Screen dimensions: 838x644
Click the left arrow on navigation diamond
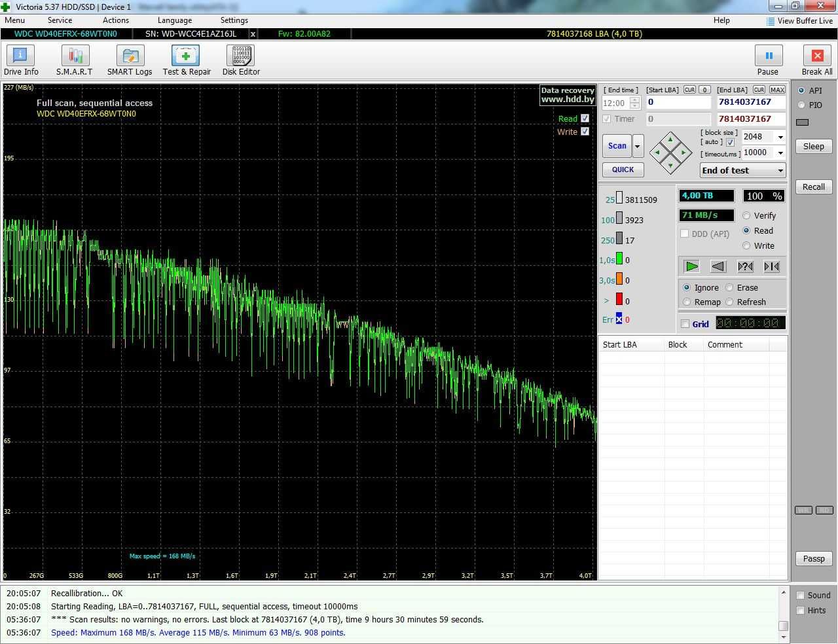click(x=658, y=152)
